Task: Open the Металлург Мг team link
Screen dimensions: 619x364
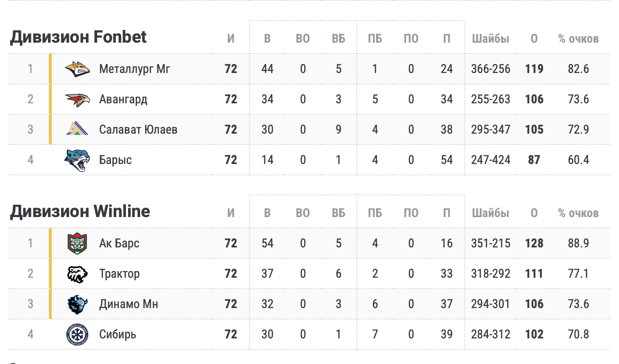Action: coord(135,69)
